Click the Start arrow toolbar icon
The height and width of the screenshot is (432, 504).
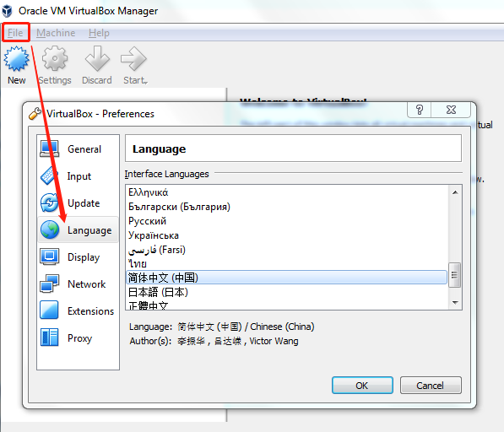point(133,58)
